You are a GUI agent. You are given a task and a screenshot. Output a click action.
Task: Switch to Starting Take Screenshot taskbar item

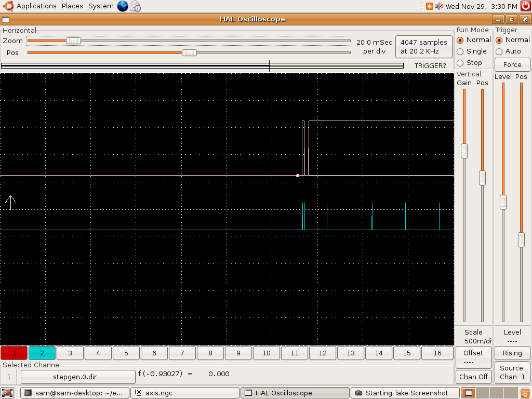(405, 393)
